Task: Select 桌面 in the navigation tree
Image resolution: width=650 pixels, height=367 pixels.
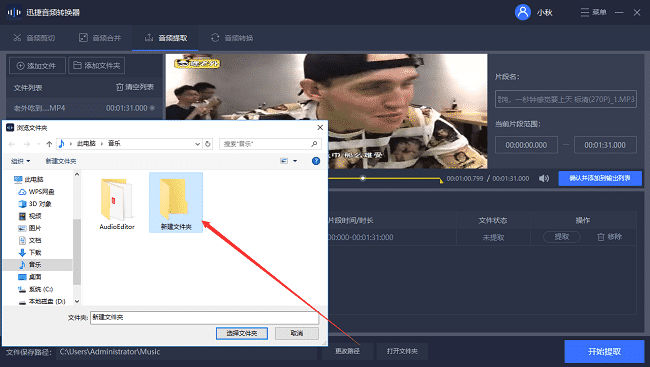Action: click(x=30, y=277)
